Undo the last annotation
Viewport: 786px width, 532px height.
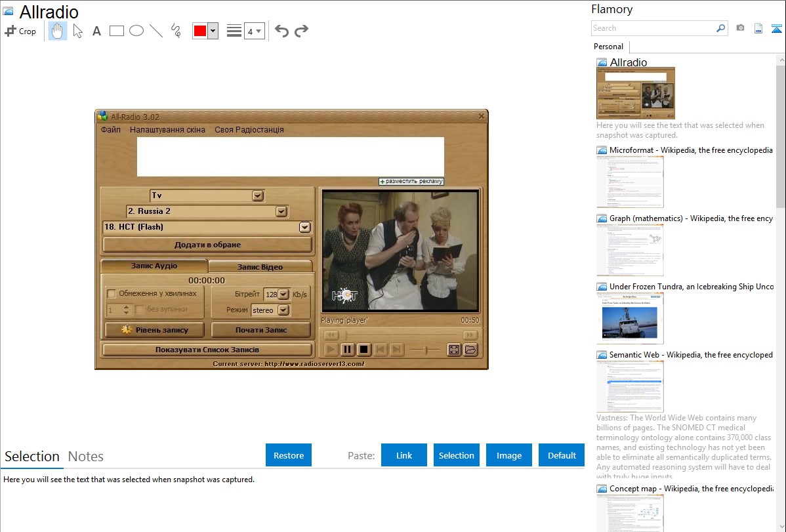coord(281,31)
